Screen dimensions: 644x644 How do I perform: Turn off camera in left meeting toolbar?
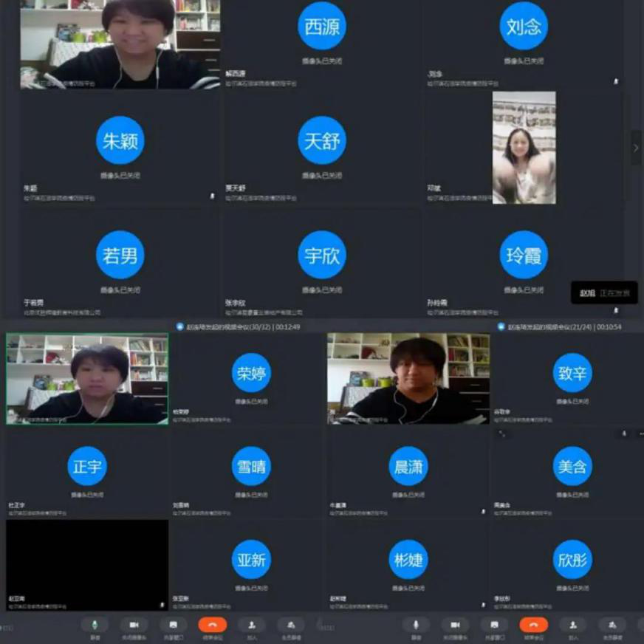134,625
